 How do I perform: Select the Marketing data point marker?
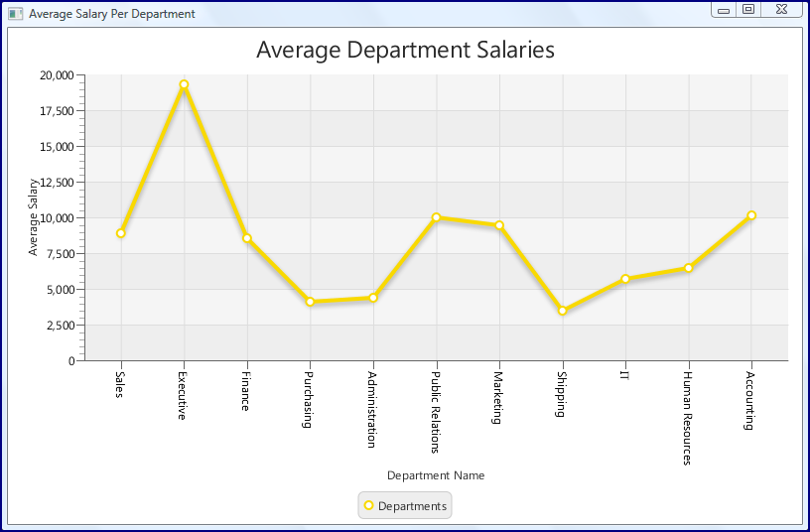click(499, 225)
